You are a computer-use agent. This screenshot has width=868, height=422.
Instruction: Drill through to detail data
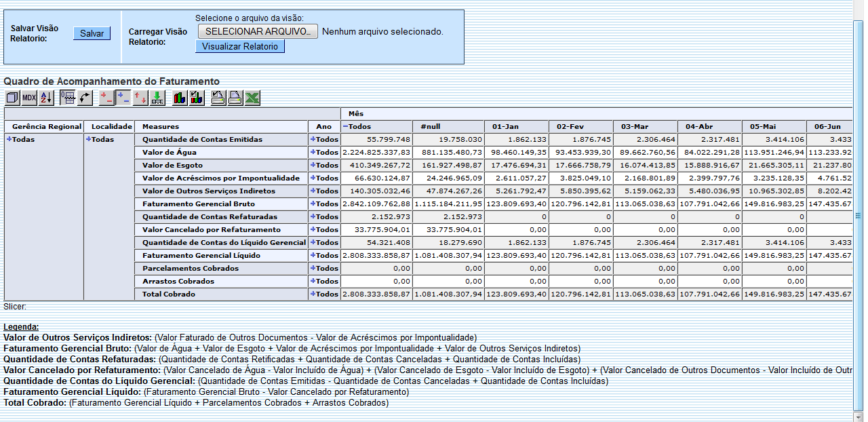pos(157,98)
